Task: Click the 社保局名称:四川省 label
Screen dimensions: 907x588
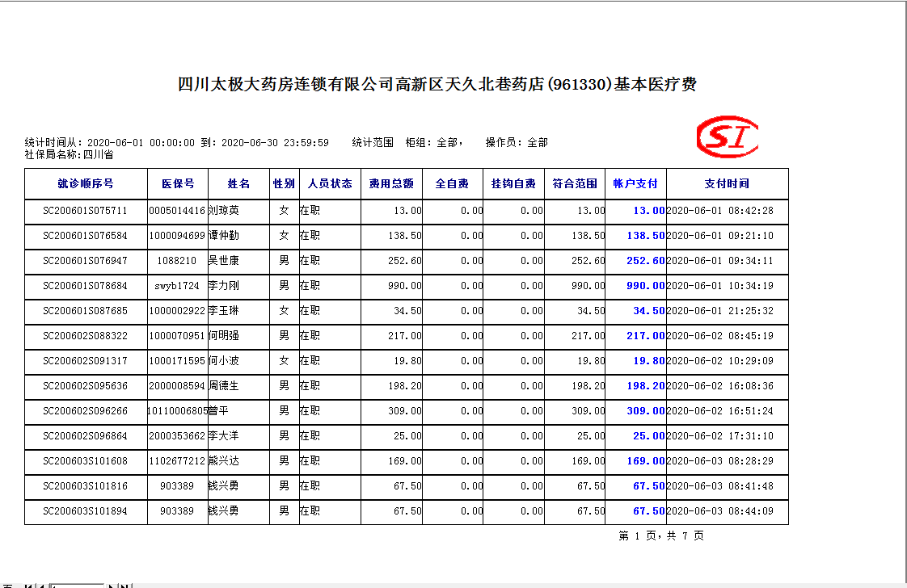Action: point(69,155)
